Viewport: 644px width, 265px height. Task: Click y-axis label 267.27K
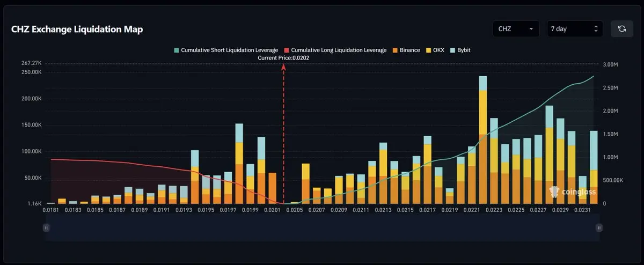pyautogui.click(x=32, y=63)
